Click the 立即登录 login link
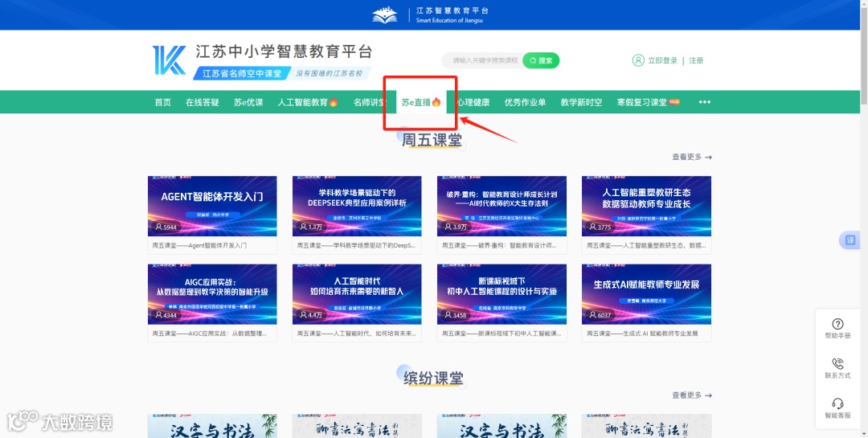 click(662, 60)
